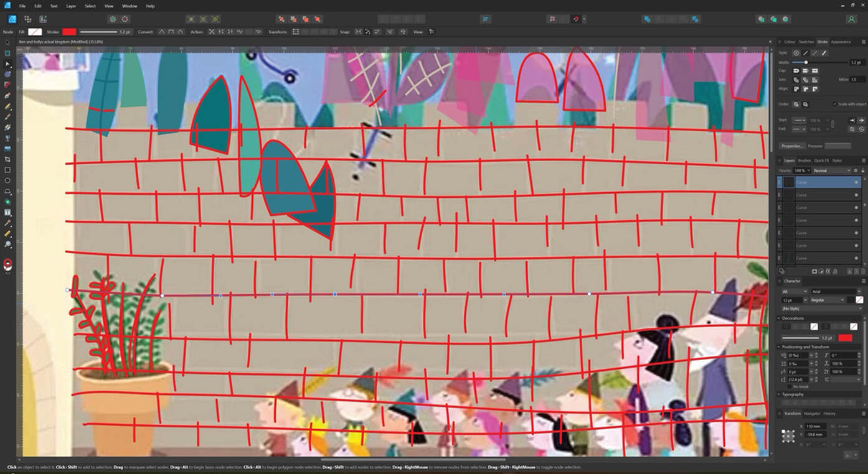868x474 pixels.
Task: Open the layer Opacity dropdown
Action: point(801,170)
